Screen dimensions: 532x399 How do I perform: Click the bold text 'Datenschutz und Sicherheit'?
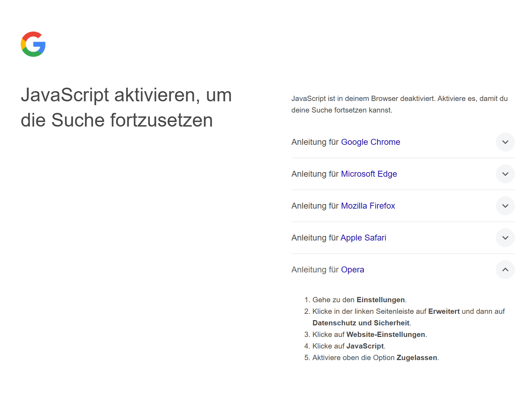click(361, 323)
